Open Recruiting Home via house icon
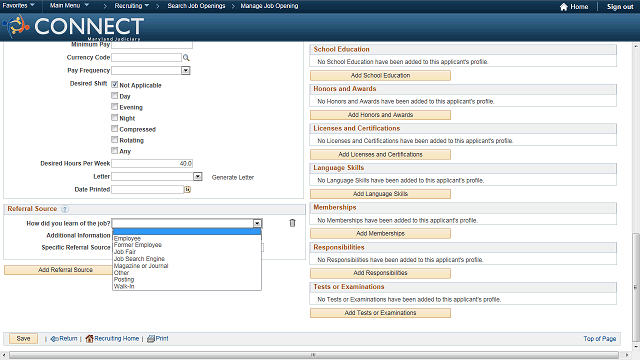640x360 pixels. pyautogui.click(x=89, y=338)
